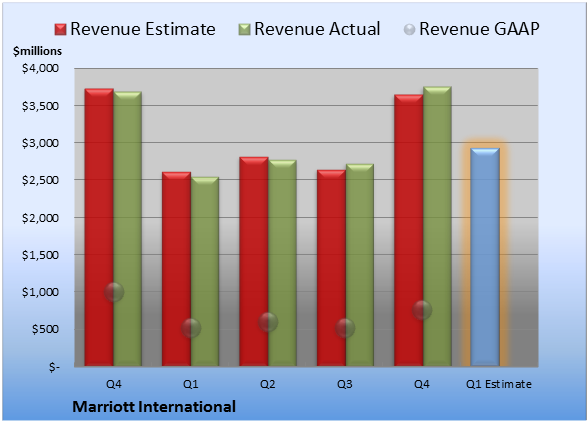Select the red estimate bar for Q3
The image size is (588, 422).
point(331,268)
